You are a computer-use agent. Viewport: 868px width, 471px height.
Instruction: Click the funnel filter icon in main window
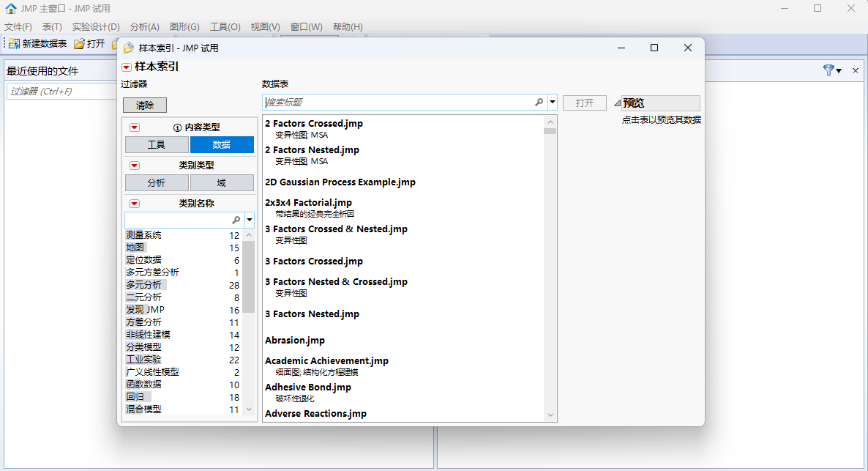pos(828,70)
